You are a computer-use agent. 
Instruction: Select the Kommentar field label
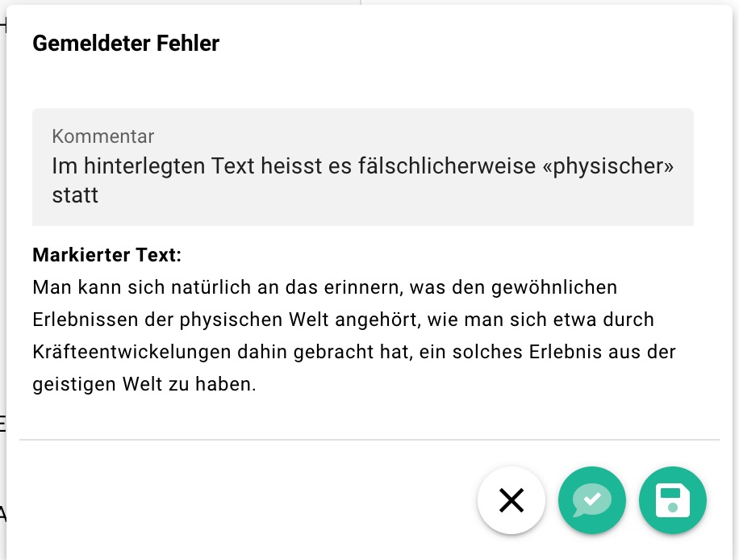[x=102, y=136]
